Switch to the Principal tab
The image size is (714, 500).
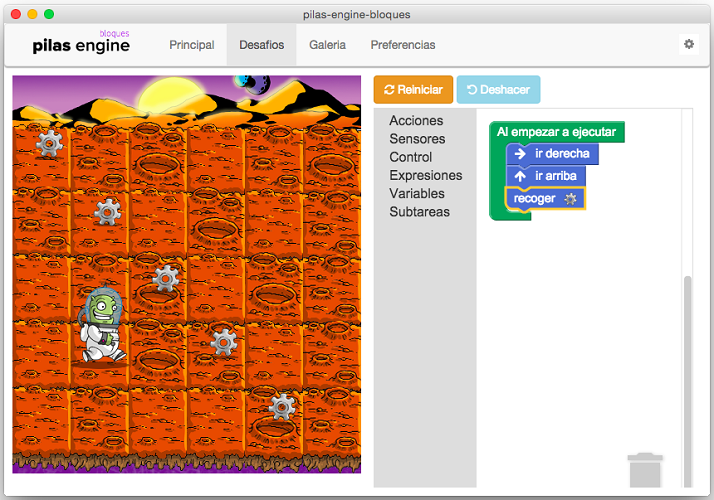(192, 45)
